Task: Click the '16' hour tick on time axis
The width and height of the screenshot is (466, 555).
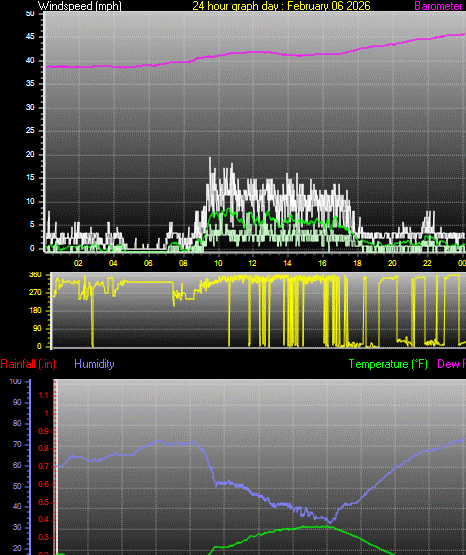Action: pyautogui.click(x=322, y=263)
